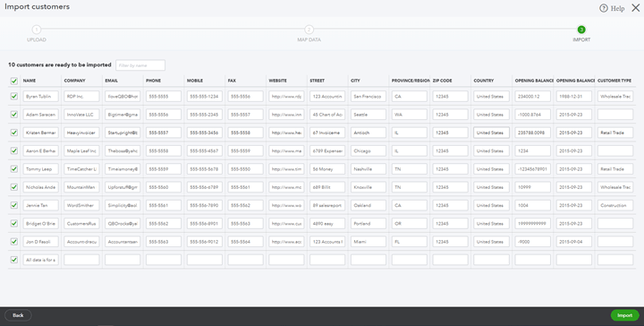The image size is (644, 326).
Task: Uncheck the Byran Tublin row checkbox
Action: click(x=14, y=96)
